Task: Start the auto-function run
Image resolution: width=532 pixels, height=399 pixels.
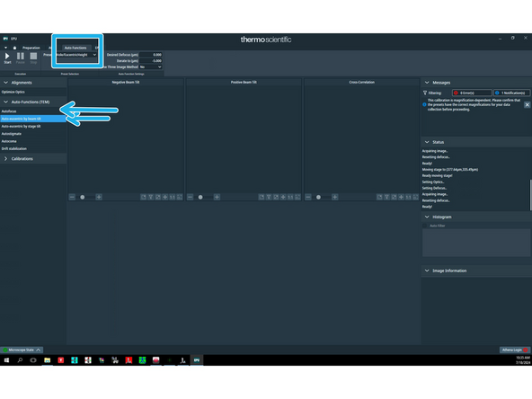Action: 7,58
